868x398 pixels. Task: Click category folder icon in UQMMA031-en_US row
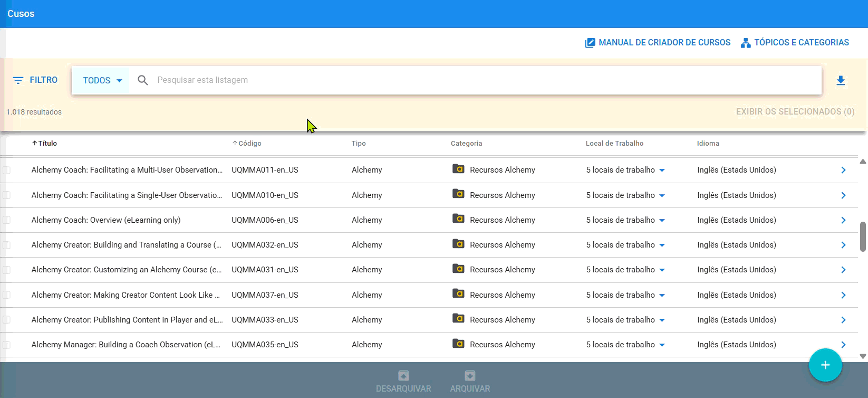pos(458,269)
